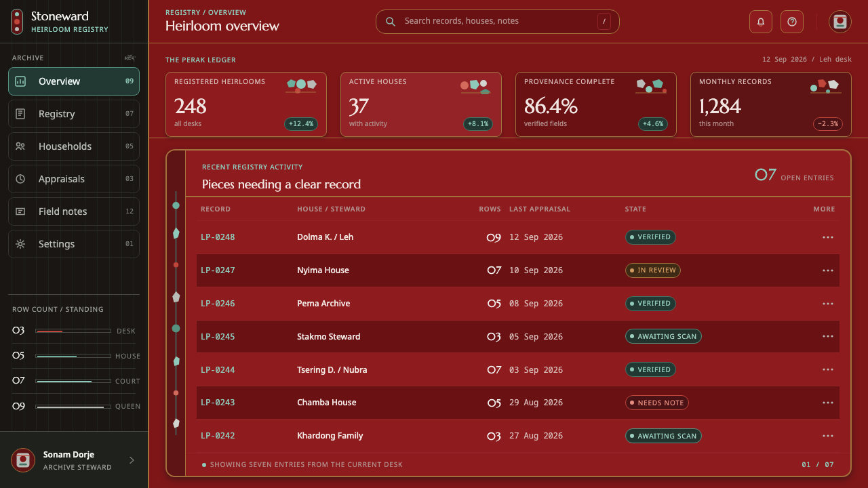
Task: Open the Monthly Records card
Action: point(771,104)
